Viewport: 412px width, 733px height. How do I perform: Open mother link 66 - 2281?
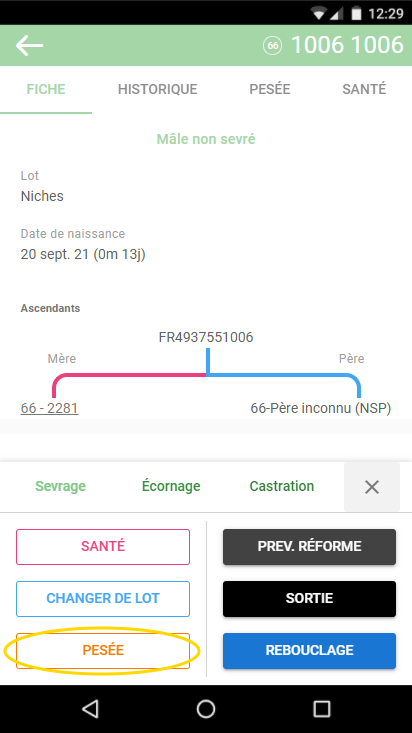pos(50,408)
